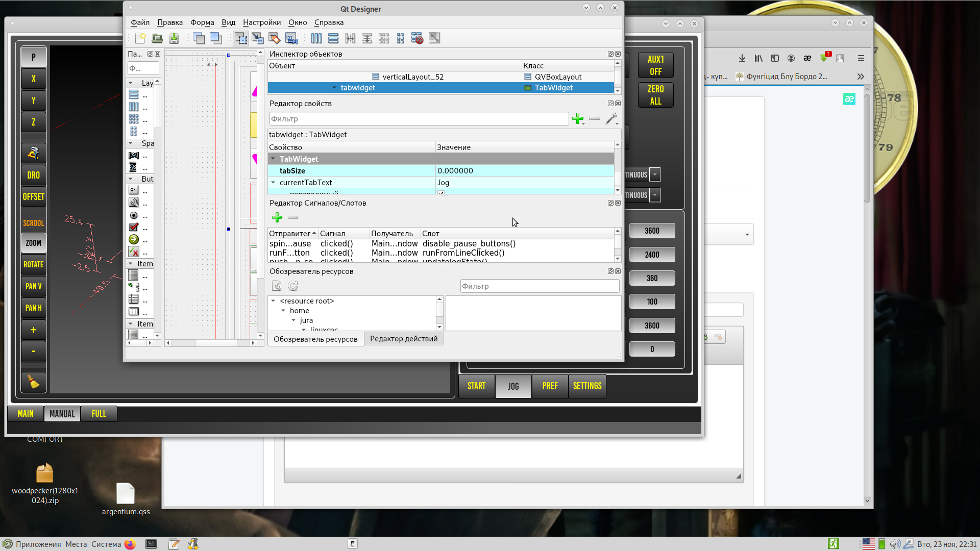980x551 pixels.
Task: Bring the selected widget to front
Action: click(x=216, y=38)
